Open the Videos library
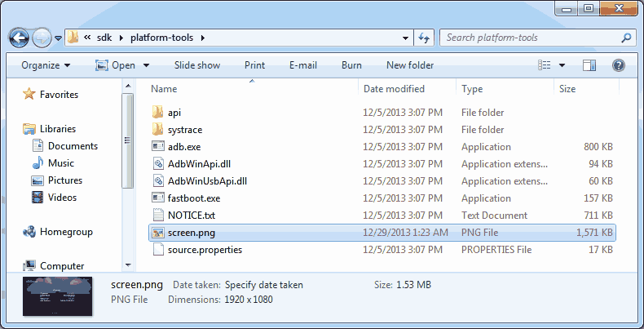The image size is (644, 329). pos(62,198)
